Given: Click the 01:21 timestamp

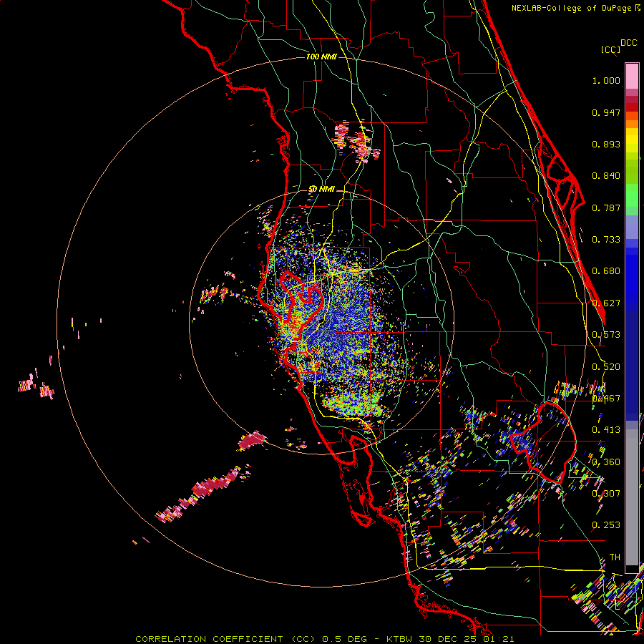Looking at the screenshot, I should (x=499, y=639).
